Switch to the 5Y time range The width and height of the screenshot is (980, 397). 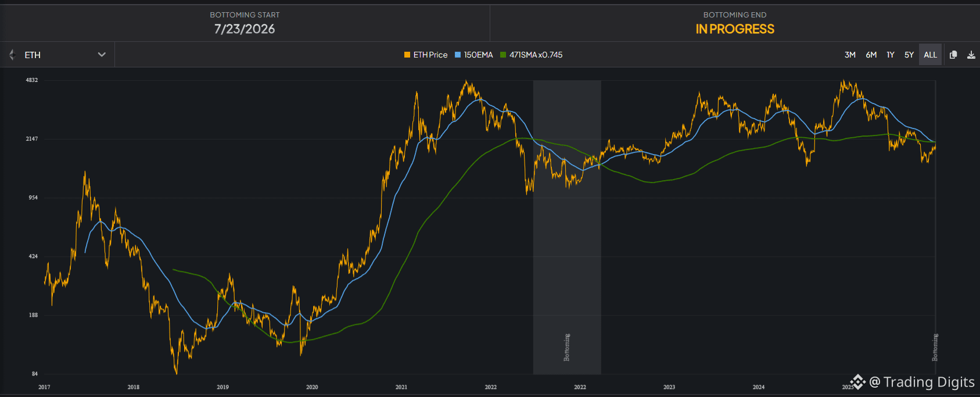(x=909, y=55)
